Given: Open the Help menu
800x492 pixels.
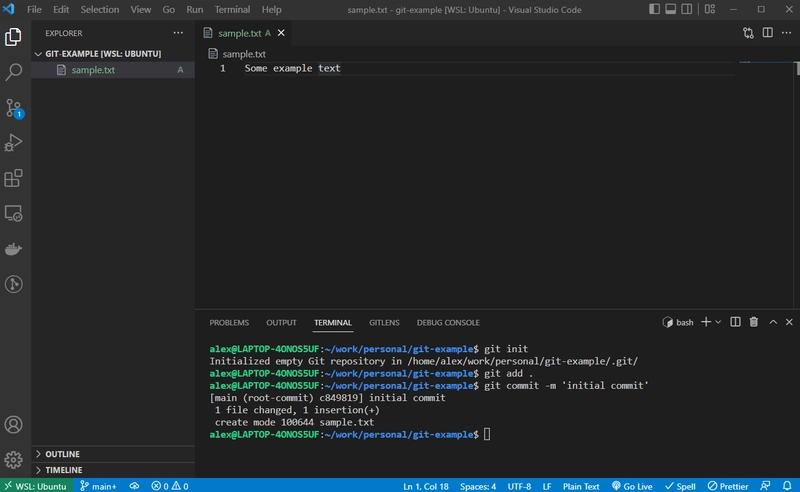Looking at the screenshot, I should point(271,9).
